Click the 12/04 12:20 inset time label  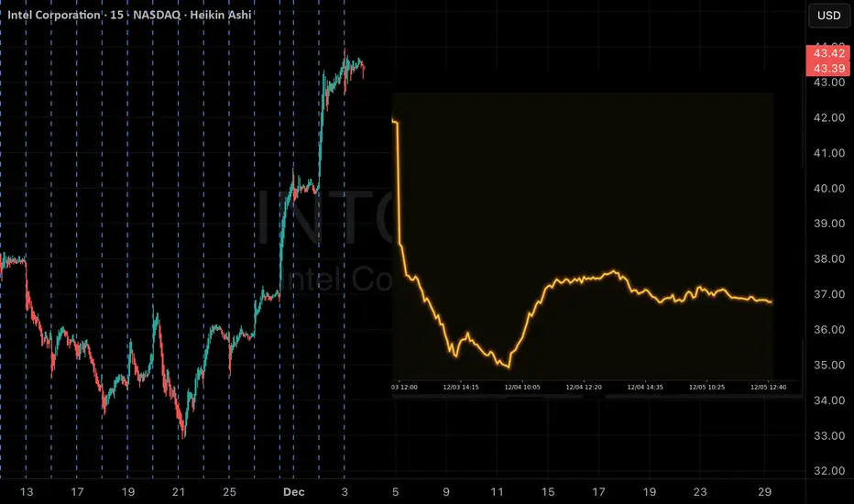pyautogui.click(x=584, y=388)
